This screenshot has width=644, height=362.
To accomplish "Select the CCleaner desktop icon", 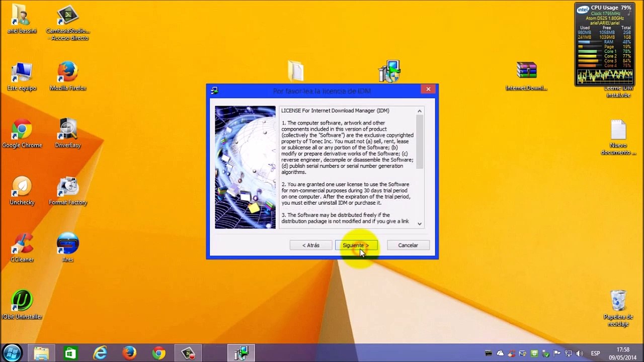I will (22, 248).
